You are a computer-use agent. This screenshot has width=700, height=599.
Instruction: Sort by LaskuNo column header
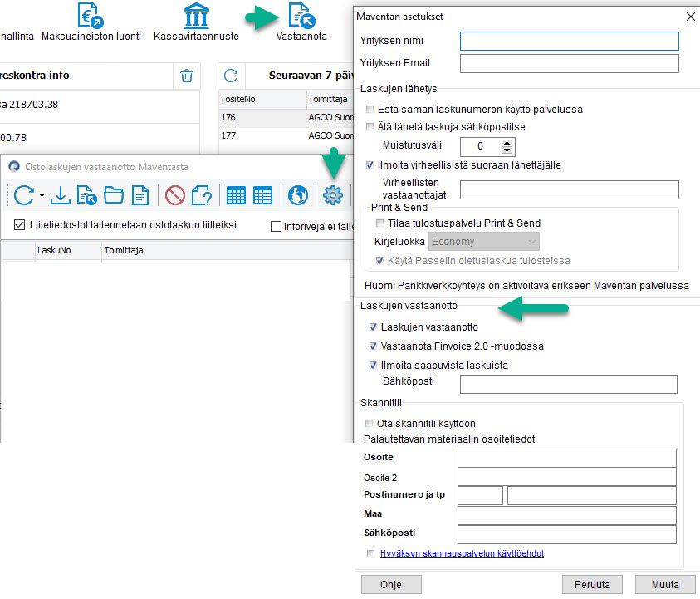[68, 251]
